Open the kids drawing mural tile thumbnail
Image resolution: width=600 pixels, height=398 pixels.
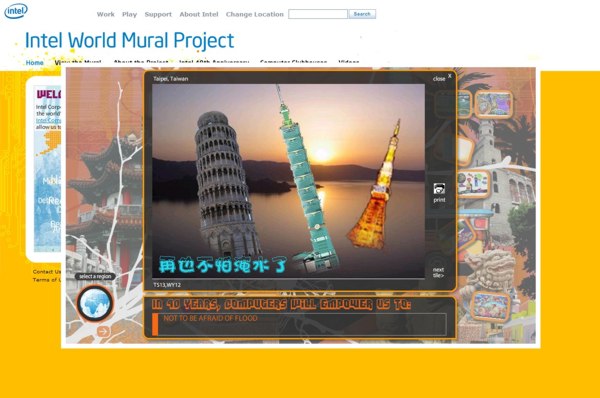click(474, 184)
